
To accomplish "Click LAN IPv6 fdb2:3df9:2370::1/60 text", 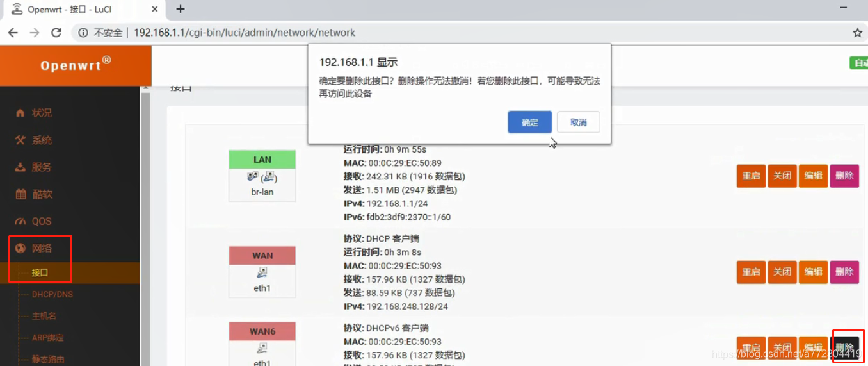I will click(x=397, y=217).
